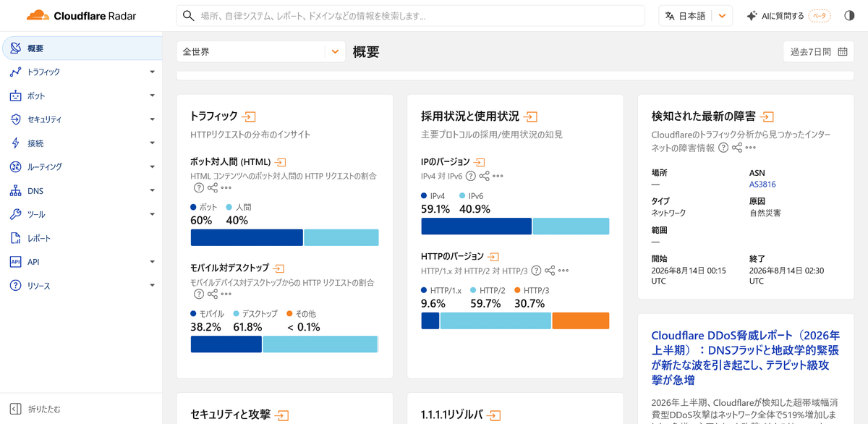The width and height of the screenshot is (868, 424).
Task: Focus the top search input field
Action: 410,16
